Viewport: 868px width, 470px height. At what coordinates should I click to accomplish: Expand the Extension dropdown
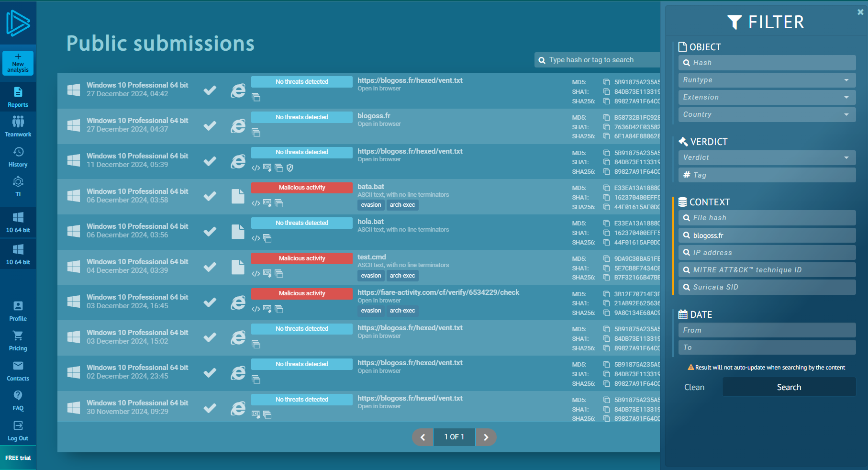tap(767, 97)
